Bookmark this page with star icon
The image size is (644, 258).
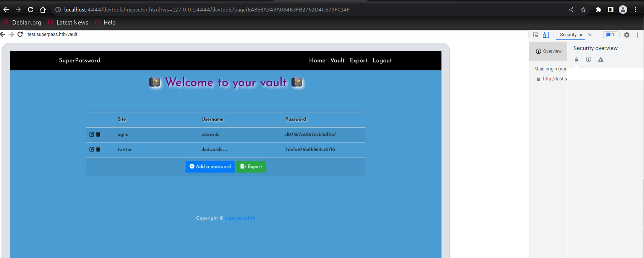[x=583, y=10]
